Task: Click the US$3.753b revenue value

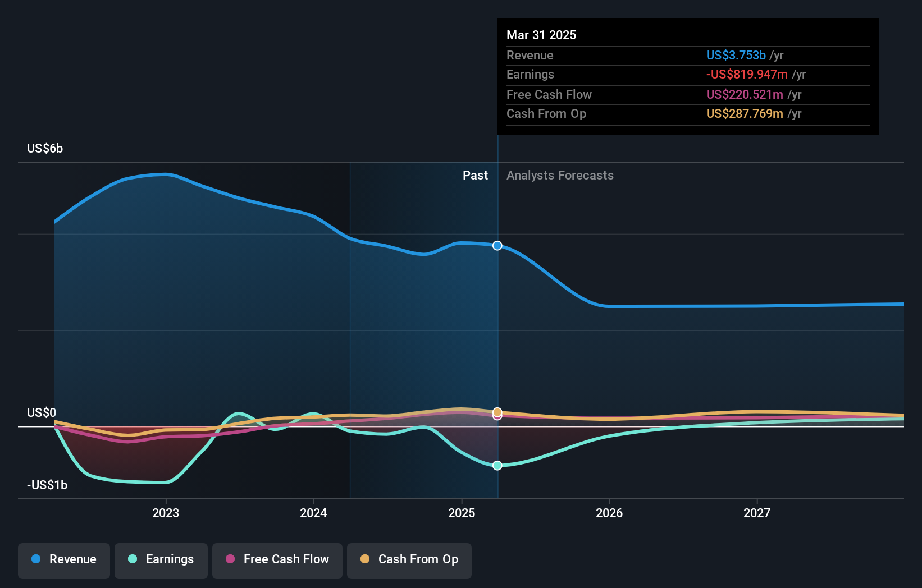Action: point(736,55)
